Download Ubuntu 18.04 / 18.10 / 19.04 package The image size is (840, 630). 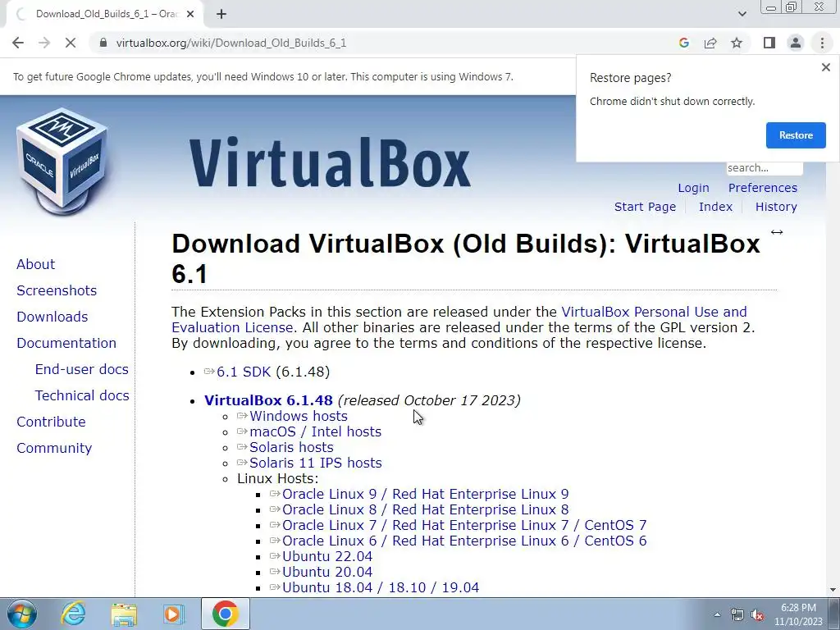381,587
